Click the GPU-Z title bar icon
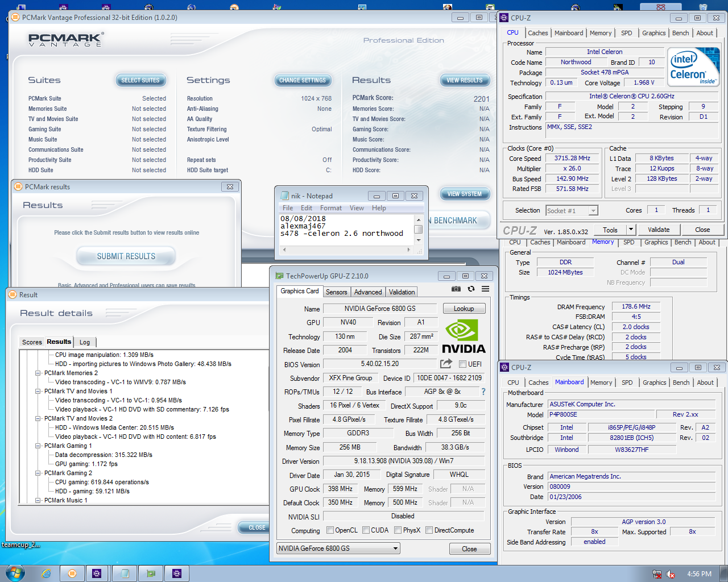This screenshot has width=728, height=582. click(x=279, y=276)
